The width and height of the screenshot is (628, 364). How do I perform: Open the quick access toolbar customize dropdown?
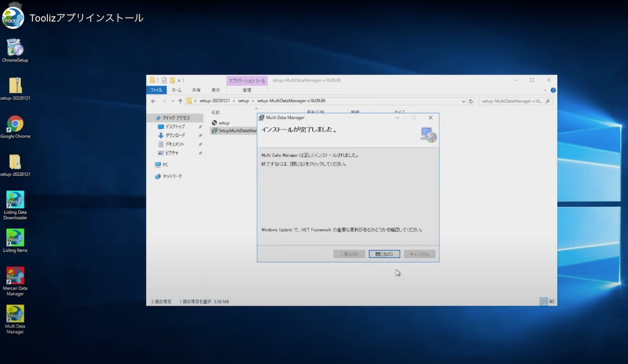click(179, 80)
